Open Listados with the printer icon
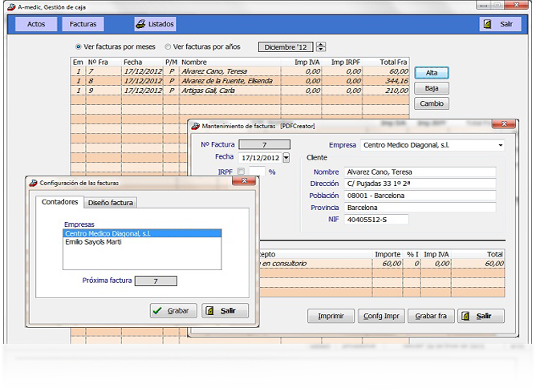 (155, 24)
